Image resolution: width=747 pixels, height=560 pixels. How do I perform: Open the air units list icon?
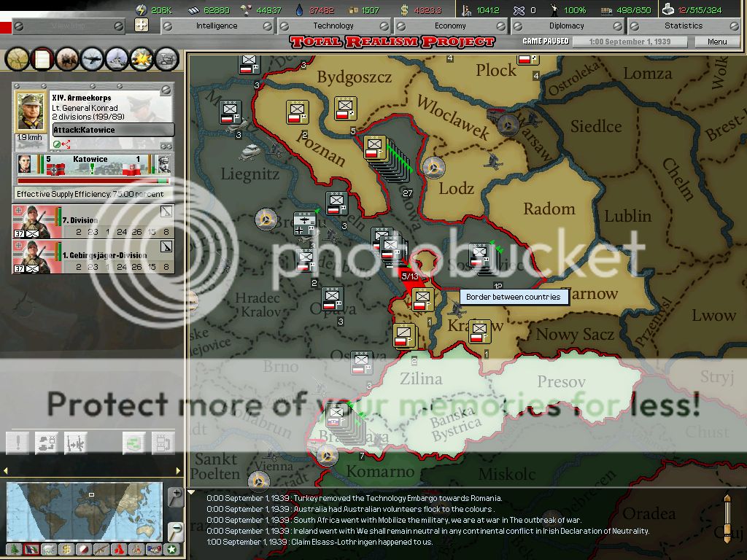pyautogui.click(x=93, y=58)
